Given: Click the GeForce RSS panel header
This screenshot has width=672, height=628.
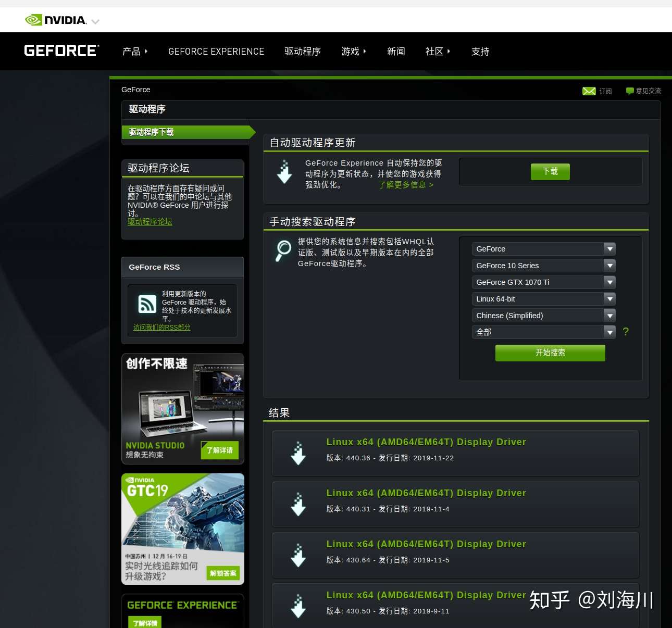Looking at the screenshot, I should pyautogui.click(x=182, y=267).
